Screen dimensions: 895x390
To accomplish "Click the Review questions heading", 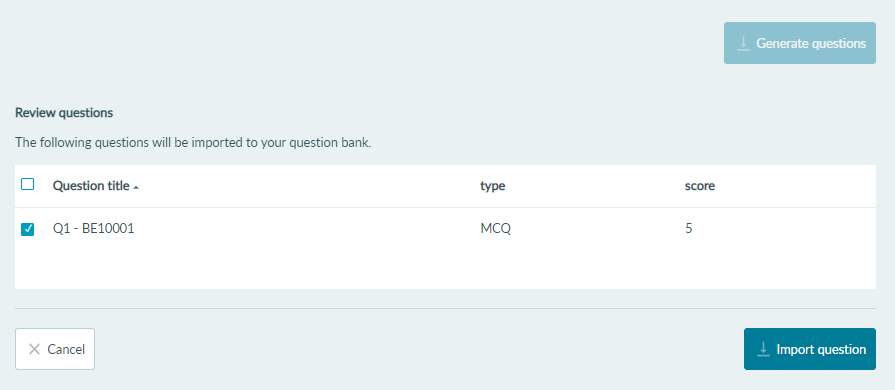I will coord(64,112).
